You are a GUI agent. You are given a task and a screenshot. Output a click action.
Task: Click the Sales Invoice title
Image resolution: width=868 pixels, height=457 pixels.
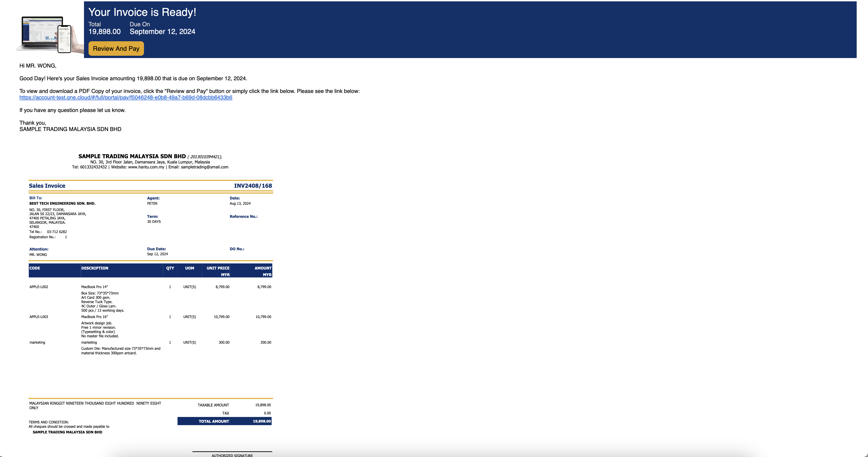[47, 186]
